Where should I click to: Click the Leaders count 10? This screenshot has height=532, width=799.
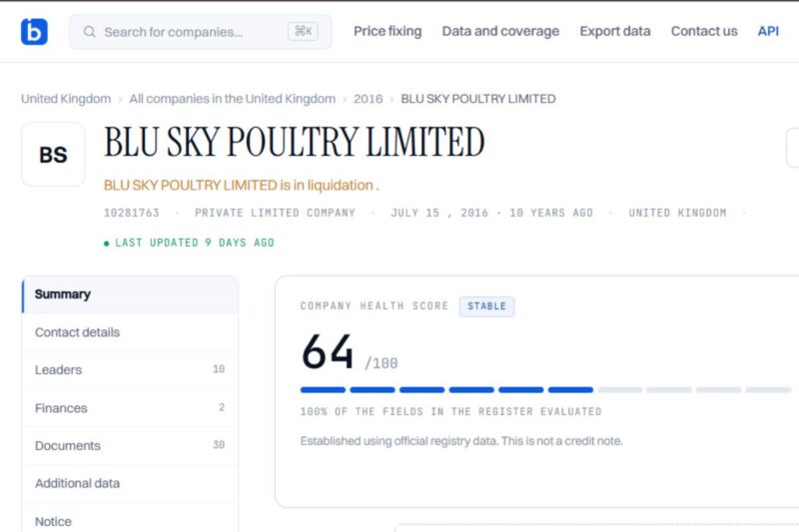[x=219, y=369]
